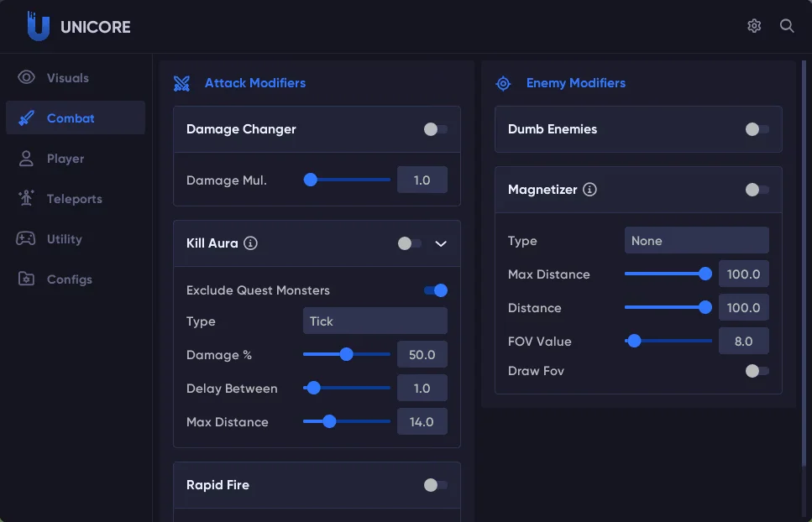Open settings with the gear icon
This screenshot has height=522, width=812.
[754, 26]
